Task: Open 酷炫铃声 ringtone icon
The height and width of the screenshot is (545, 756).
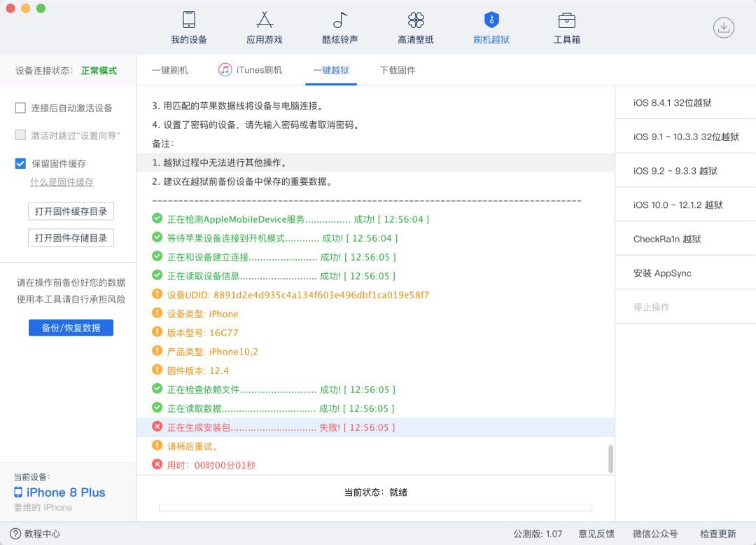Action: (x=340, y=20)
